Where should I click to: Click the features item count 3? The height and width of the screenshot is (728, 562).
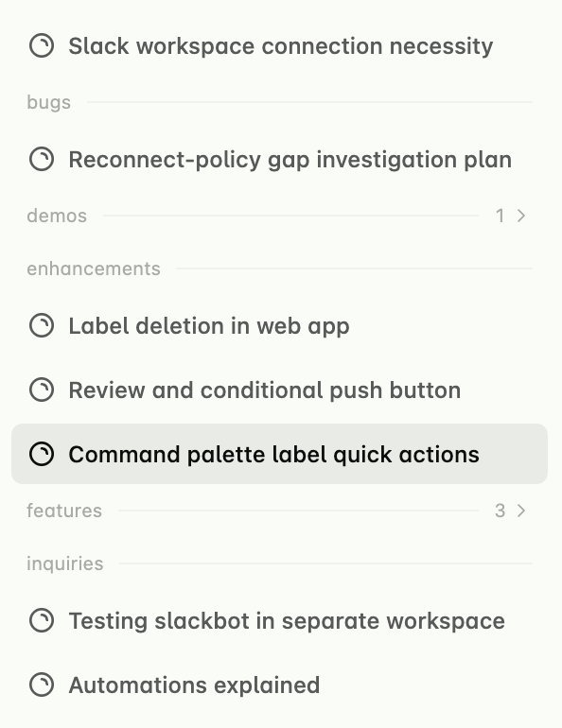coord(500,511)
